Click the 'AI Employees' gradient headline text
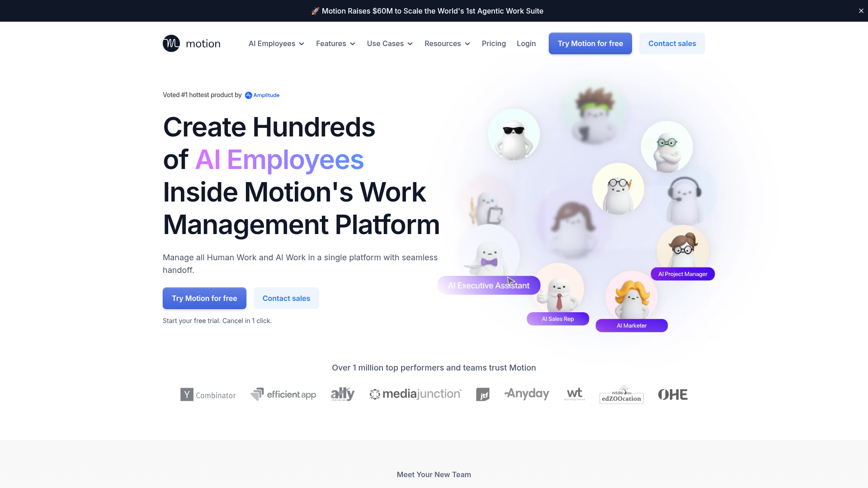The height and width of the screenshot is (488, 868). [279, 160]
